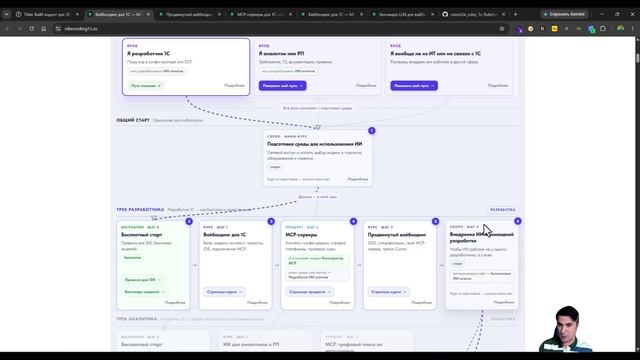Click the Спросить Gemini button

tap(564, 14)
